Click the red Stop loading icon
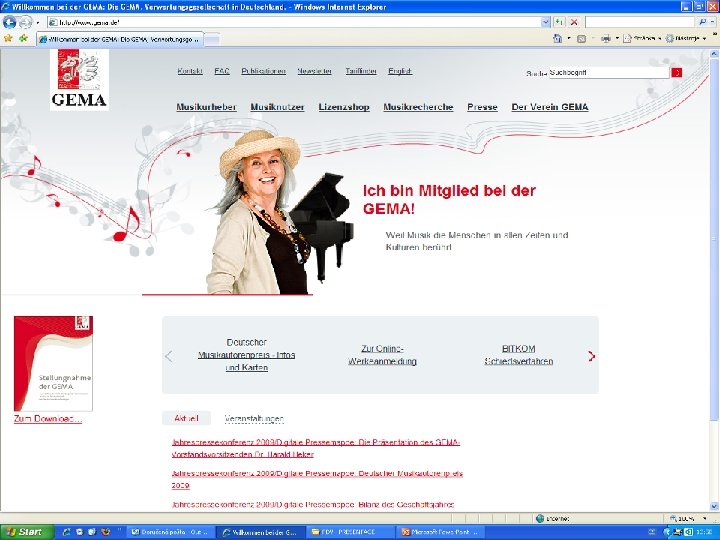Screen dimensions: 720x540 tap(574, 22)
